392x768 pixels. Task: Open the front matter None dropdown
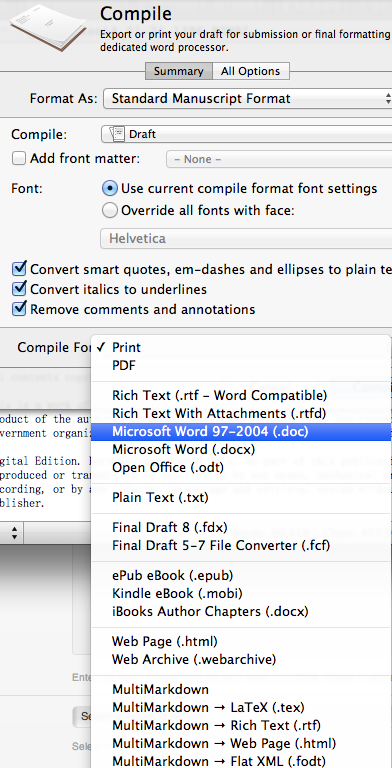(x=279, y=160)
